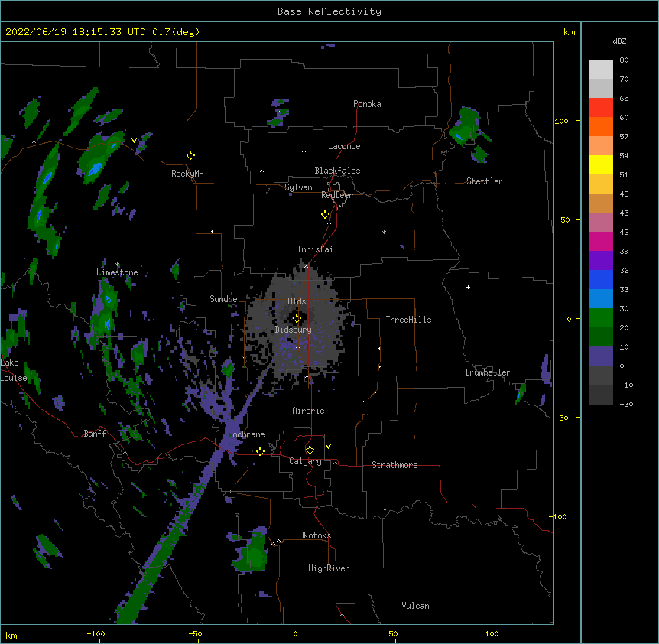Image resolution: width=659 pixels, height=644 pixels.
Task: Click the Calgary city label
Action: click(x=305, y=461)
